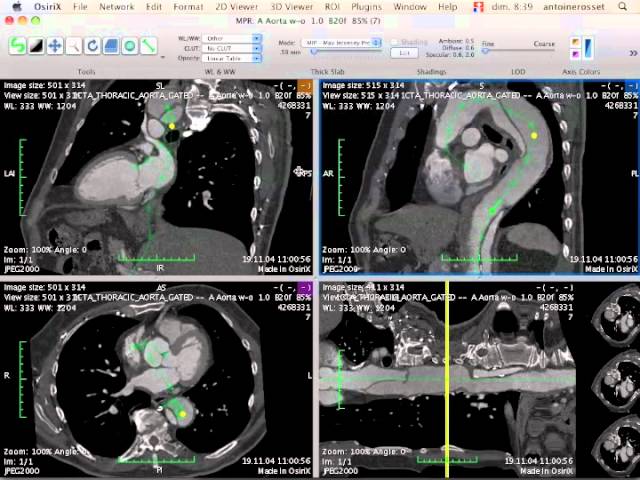Open the Plugins menu
Screen dimensions: 640x480
point(367,7)
